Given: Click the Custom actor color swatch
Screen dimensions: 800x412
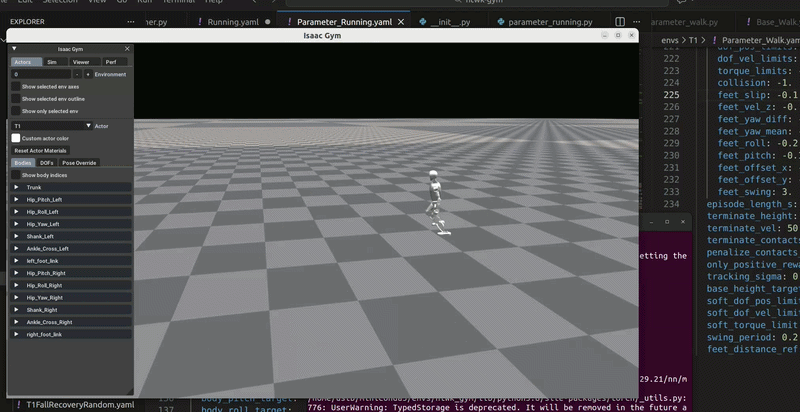Looking at the screenshot, I should [x=15, y=138].
